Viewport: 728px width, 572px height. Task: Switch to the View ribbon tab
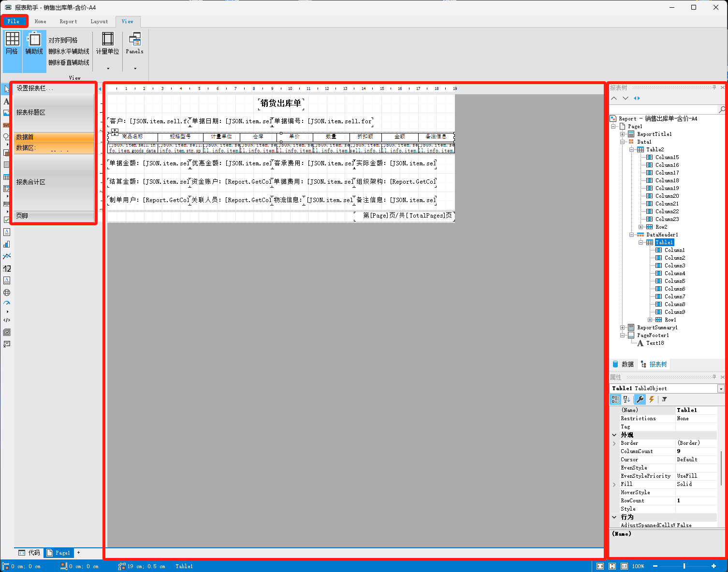pyautogui.click(x=128, y=21)
